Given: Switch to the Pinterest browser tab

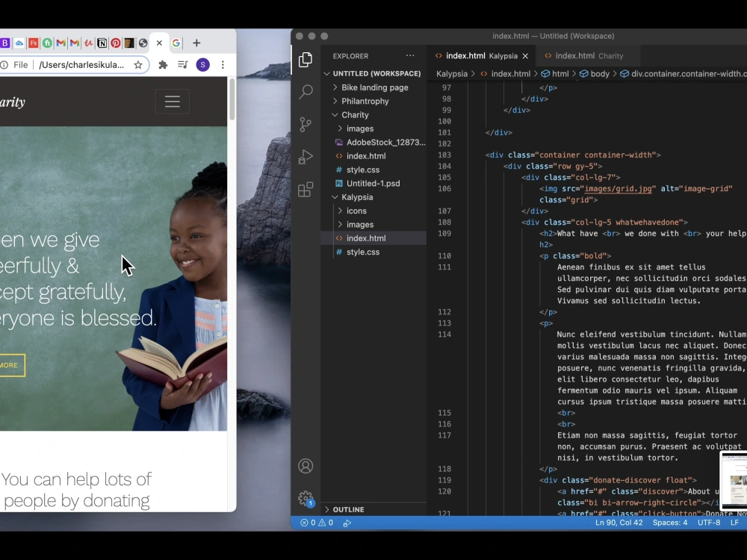Looking at the screenshot, I should pyautogui.click(x=115, y=43).
